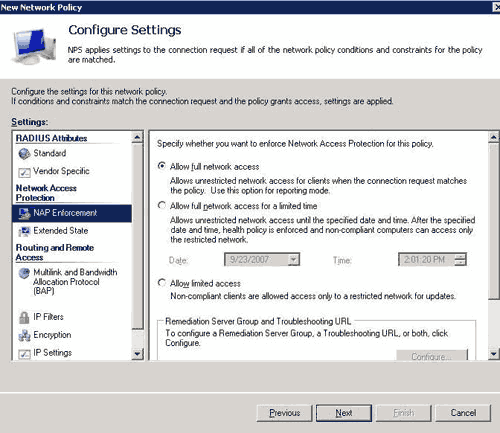Click the Standard globe icon
This screenshot has width=500, height=433.
(x=24, y=154)
